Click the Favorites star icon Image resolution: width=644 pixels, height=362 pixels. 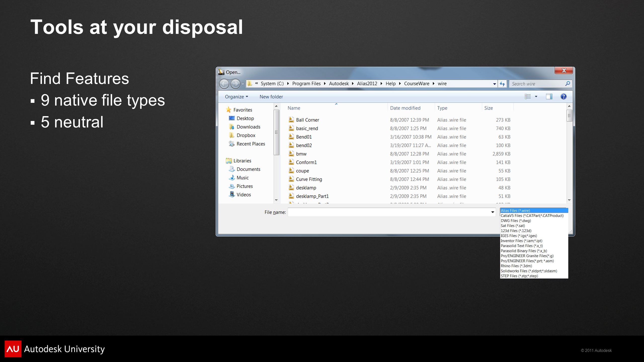(228, 110)
